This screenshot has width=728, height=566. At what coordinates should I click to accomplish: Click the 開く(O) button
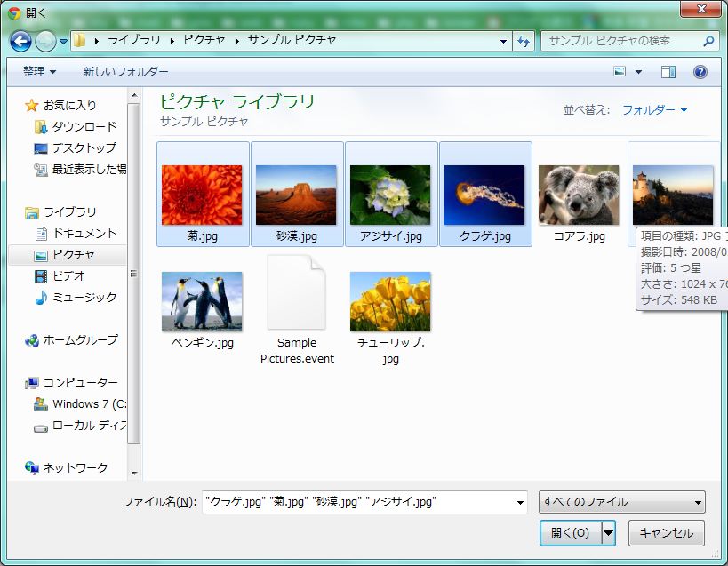(x=571, y=533)
